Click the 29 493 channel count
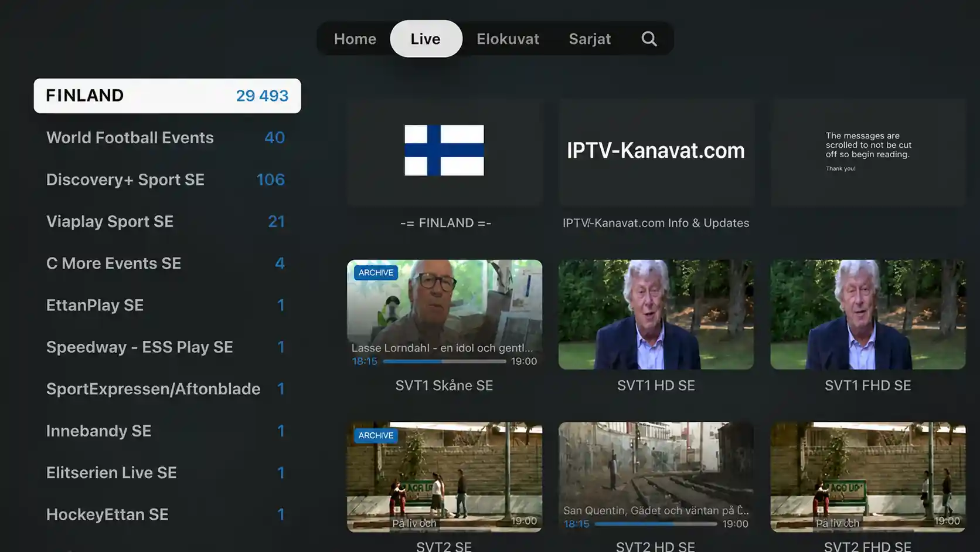 click(x=262, y=96)
